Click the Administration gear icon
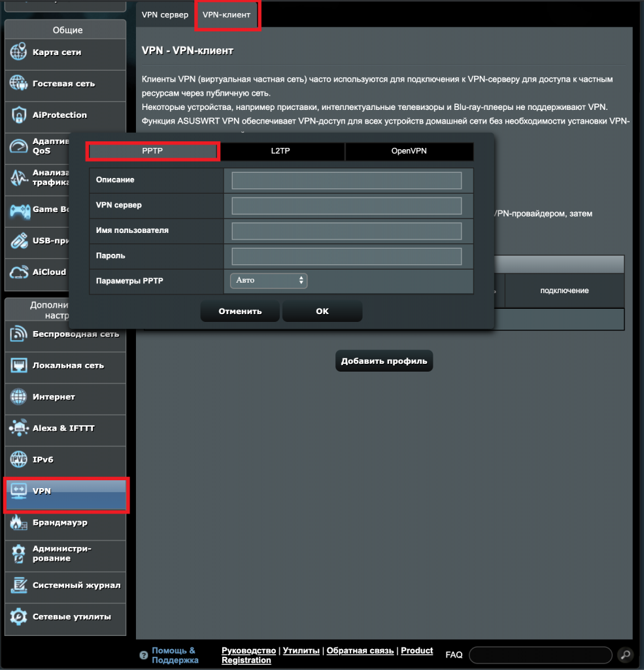644x670 pixels. [x=18, y=554]
